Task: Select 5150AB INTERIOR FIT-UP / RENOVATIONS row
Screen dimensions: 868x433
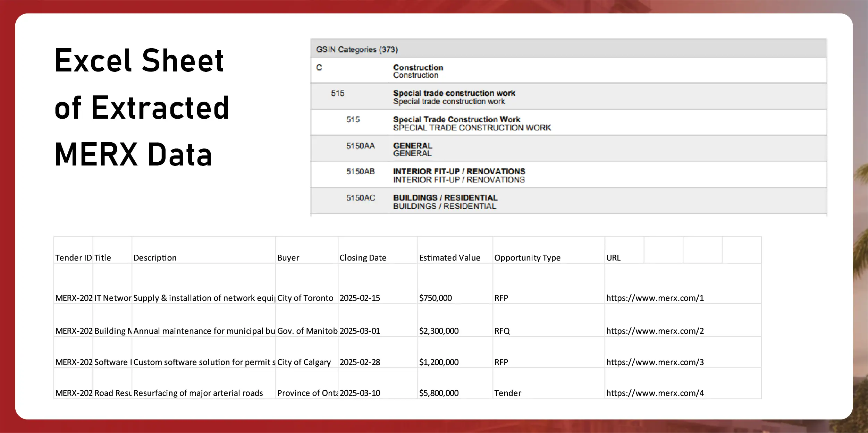Action: tap(458, 175)
